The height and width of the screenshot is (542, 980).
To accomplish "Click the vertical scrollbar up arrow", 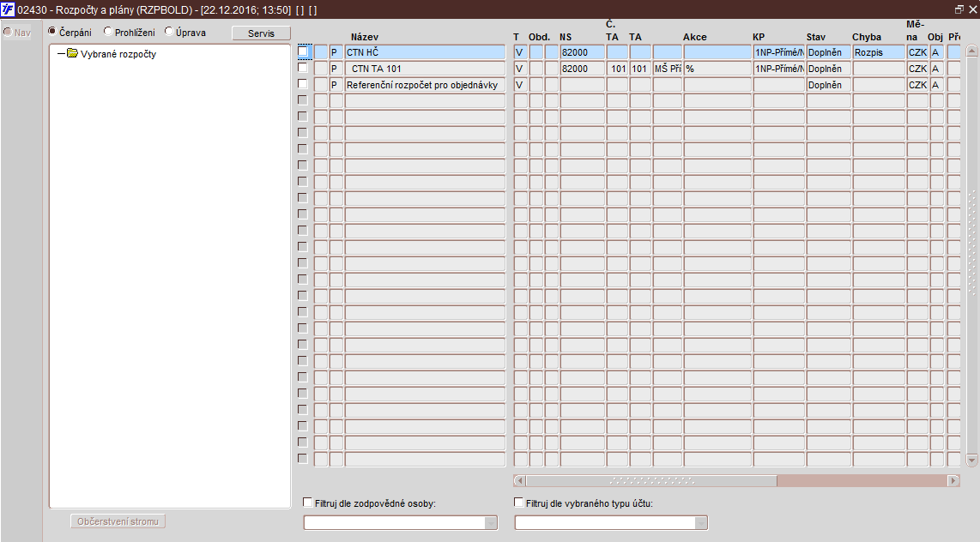I will pyautogui.click(x=972, y=51).
